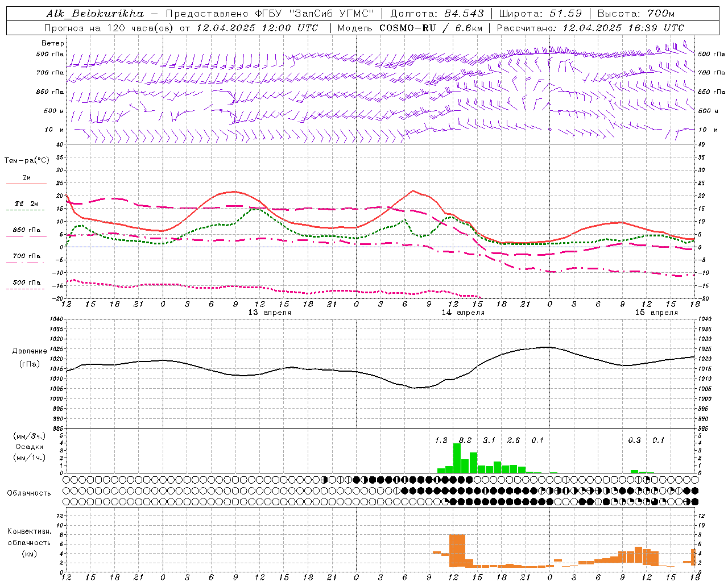Viewport: 728px width, 582px height.
Task: Select the Облачность cloudiness label
Action: [29, 493]
